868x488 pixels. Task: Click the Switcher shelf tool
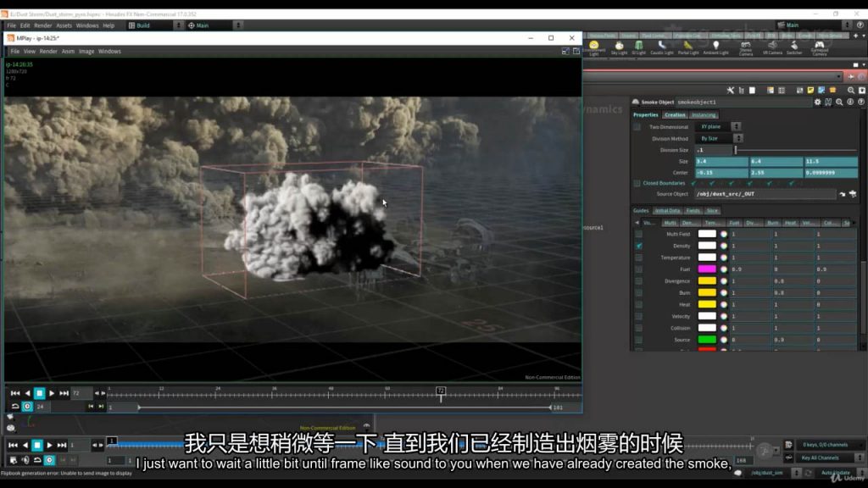(794, 47)
